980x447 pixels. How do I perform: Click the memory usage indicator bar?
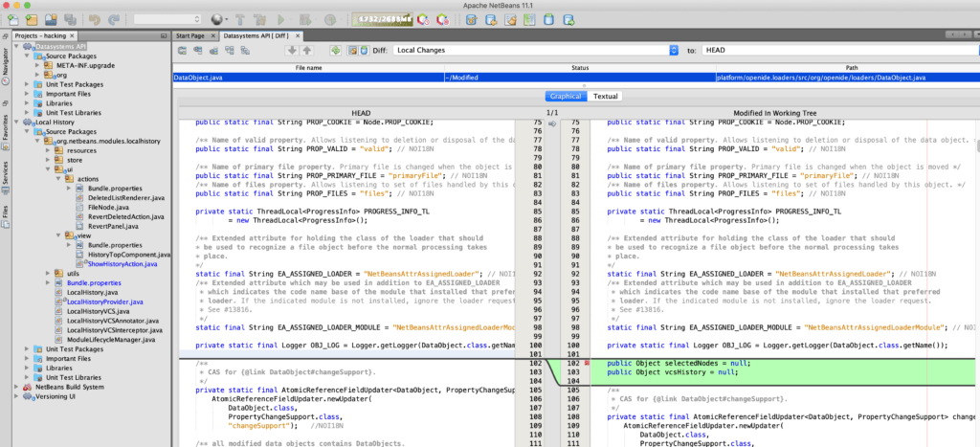pos(382,19)
